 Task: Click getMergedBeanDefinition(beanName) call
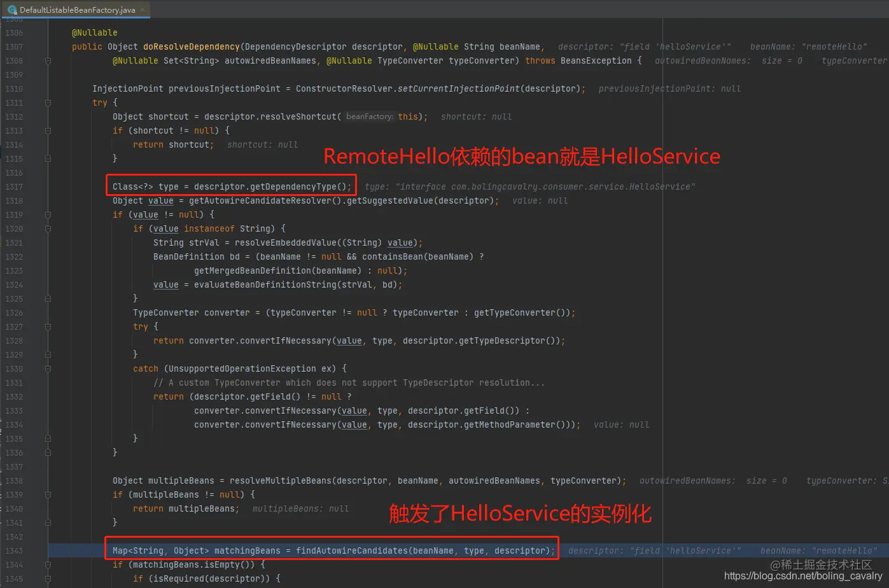pos(278,271)
